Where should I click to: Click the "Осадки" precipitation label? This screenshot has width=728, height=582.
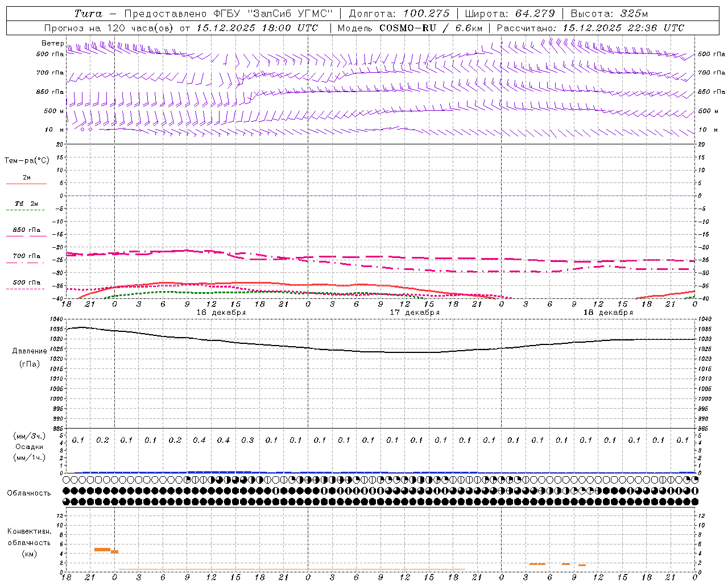tap(30, 447)
